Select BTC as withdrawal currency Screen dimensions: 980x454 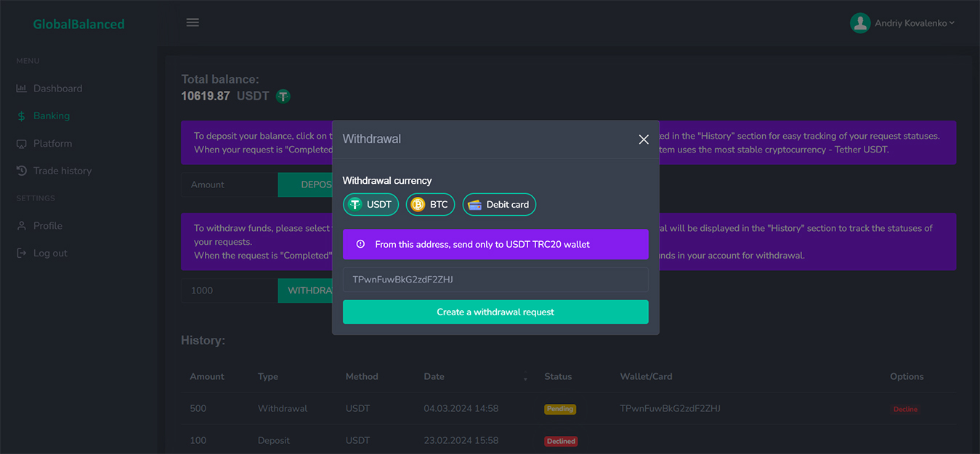(430, 205)
